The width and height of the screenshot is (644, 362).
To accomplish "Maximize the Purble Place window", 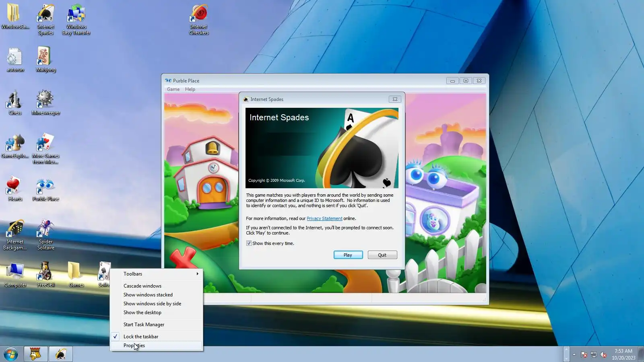I will click(466, 81).
